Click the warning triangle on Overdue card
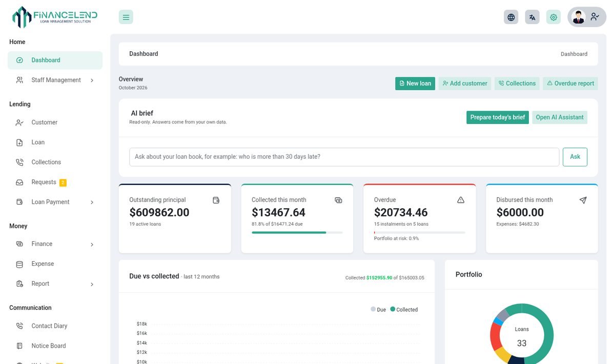 click(461, 200)
